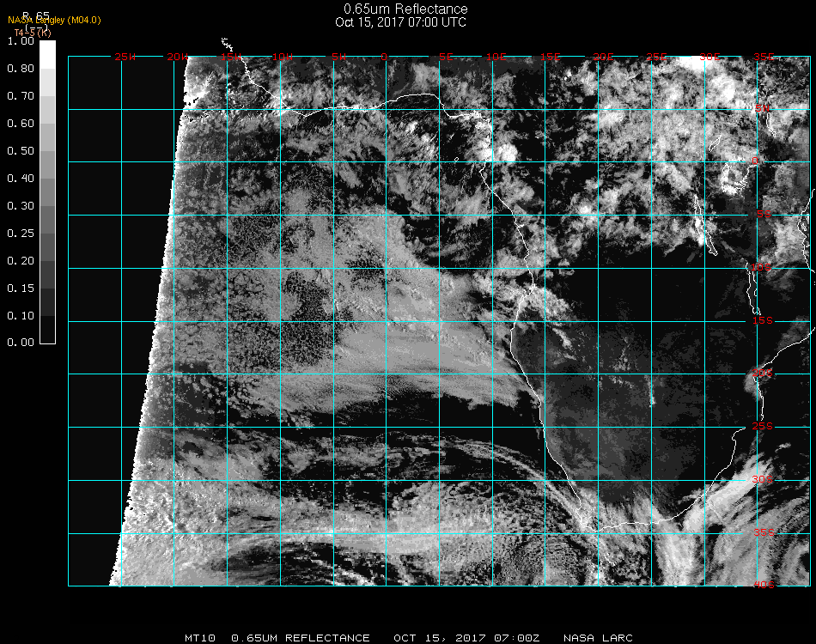Click the red '0' prime meridian label
Image resolution: width=816 pixels, height=644 pixels.
click(x=385, y=58)
